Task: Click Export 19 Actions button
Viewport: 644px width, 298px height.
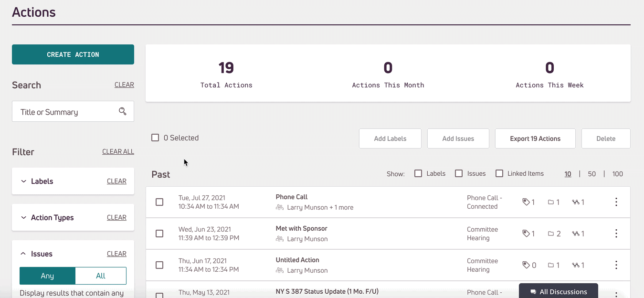Action: tap(535, 138)
